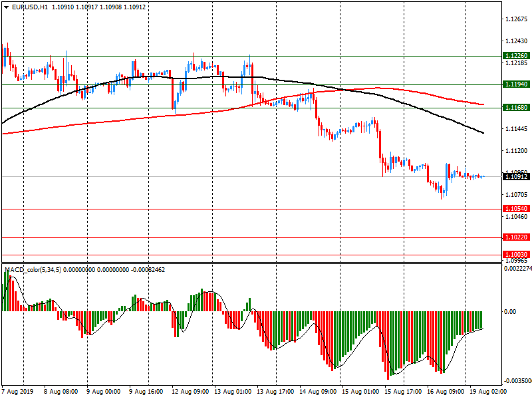The height and width of the screenshot is (399, 532).
Task: Click the MACD scale bottom value -0.003500
Action: (x=518, y=381)
